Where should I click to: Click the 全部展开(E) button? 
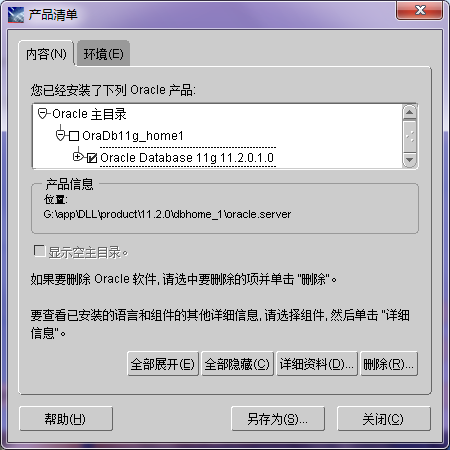click(x=163, y=364)
